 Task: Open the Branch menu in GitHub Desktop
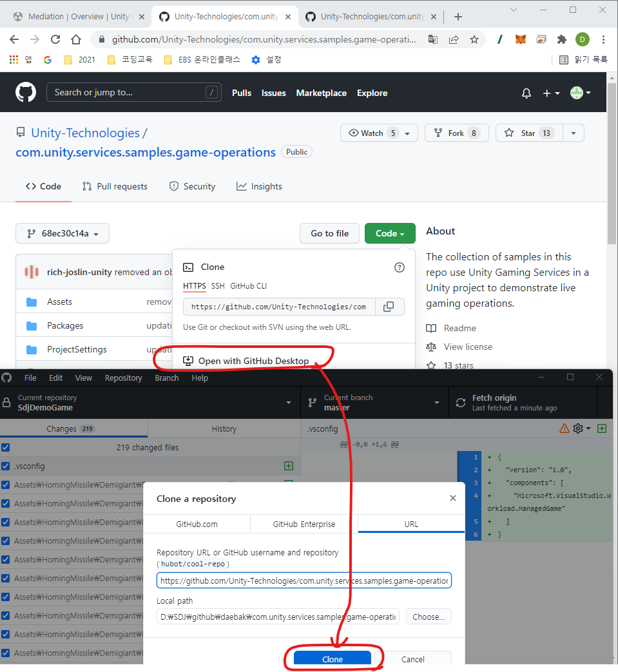pyautogui.click(x=167, y=378)
